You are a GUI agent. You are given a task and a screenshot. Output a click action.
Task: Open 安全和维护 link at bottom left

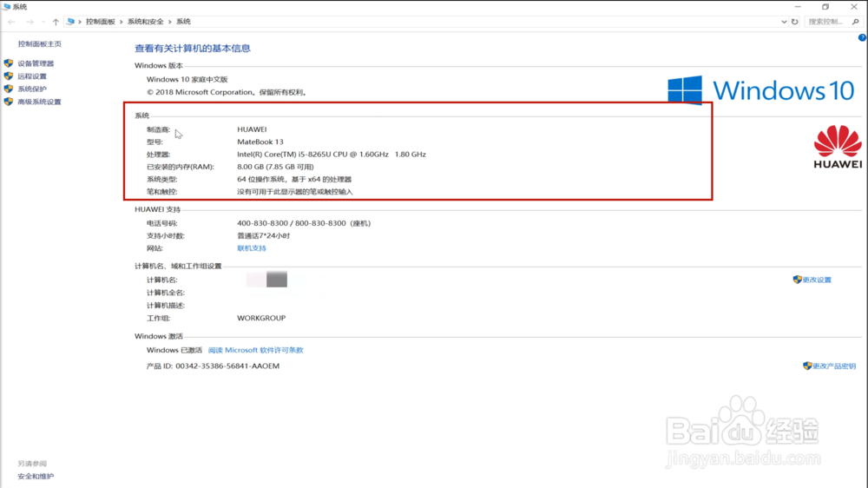click(36, 477)
